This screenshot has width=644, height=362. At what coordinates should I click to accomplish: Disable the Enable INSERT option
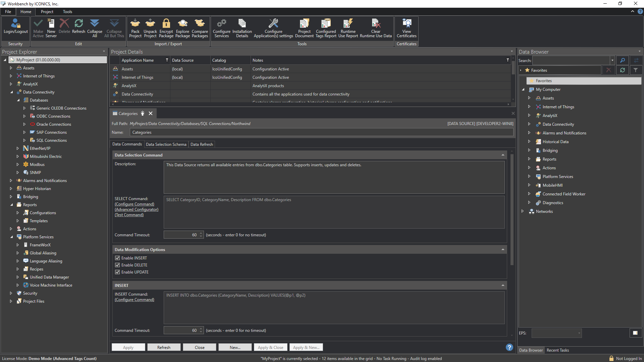117,258
